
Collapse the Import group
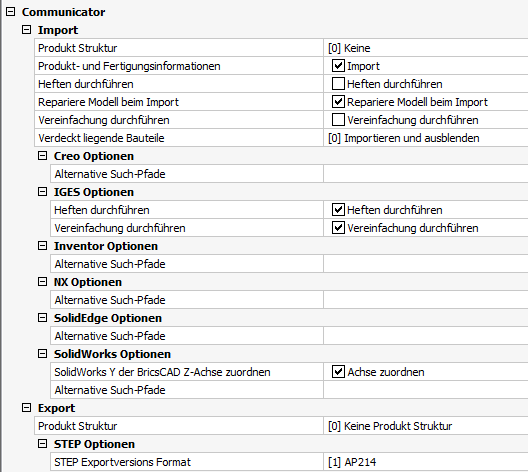[26, 30]
